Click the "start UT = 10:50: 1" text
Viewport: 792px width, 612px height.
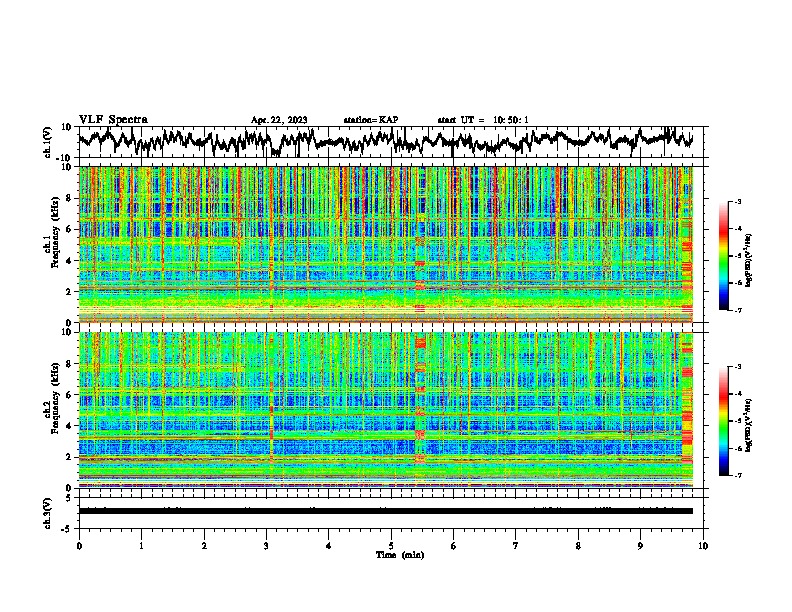[483, 120]
